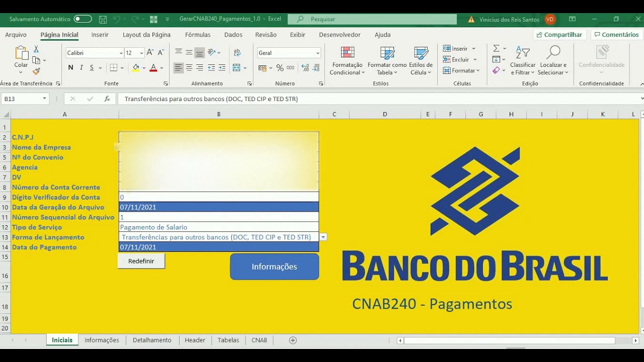Click the wrap text icon
Screen dimensions: 644x362
pyautogui.click(x=236, y=52)
